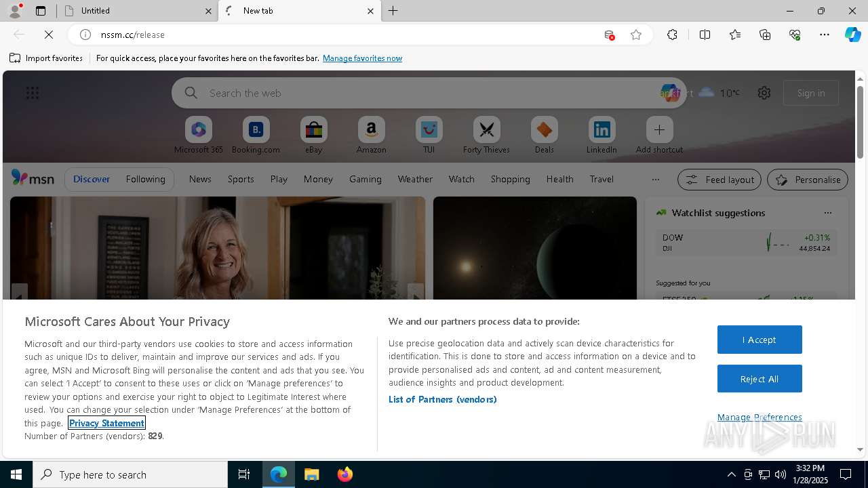
Task: Open Microsoft 365 shortcut
Action: 199,136
